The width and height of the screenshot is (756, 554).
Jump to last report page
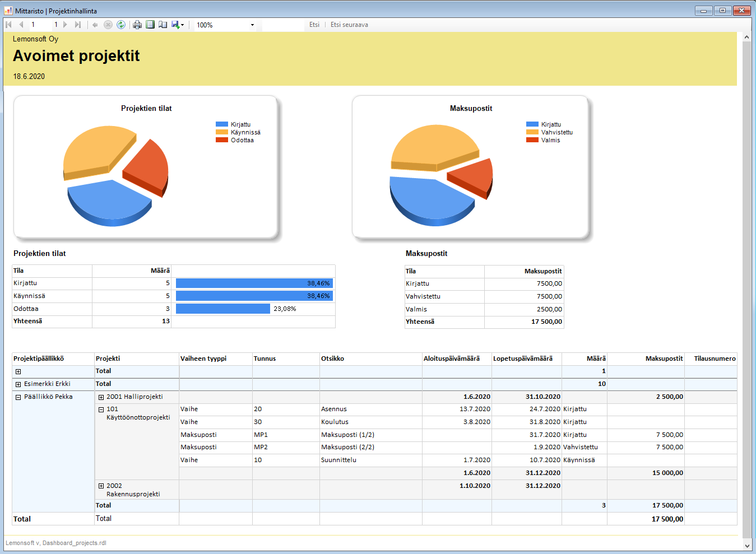(x=78, y=25)
